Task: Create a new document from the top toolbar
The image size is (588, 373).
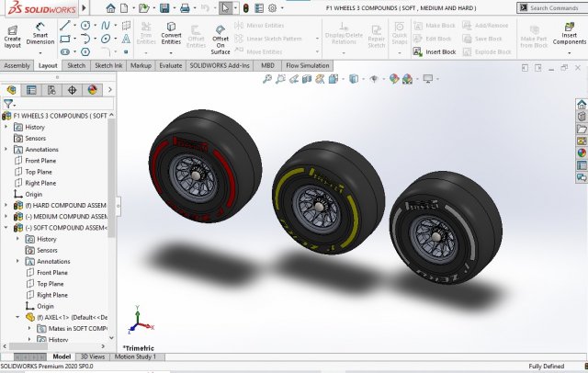Action: pyautogui.click(x=124, y=8)
